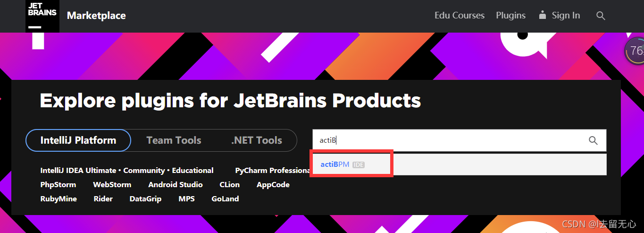Open the Plugins menu item
Image resolution: width=644 pixels, height=233 pixels.
(510, 16)
